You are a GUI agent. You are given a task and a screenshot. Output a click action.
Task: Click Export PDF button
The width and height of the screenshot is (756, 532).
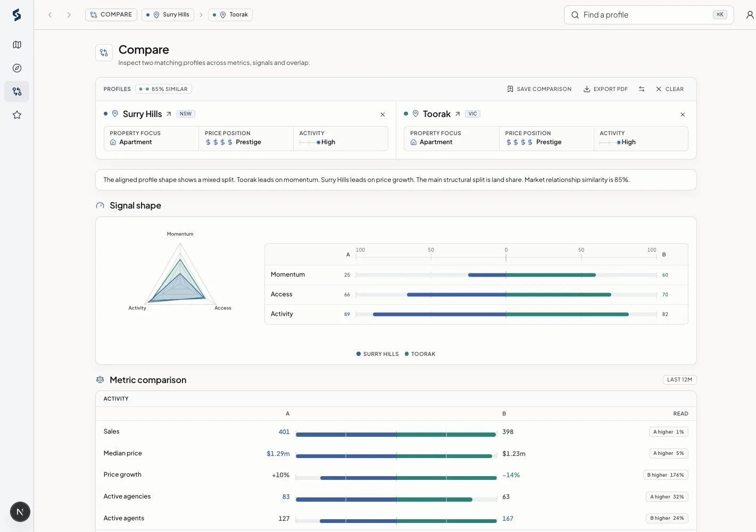coord(605,89)
